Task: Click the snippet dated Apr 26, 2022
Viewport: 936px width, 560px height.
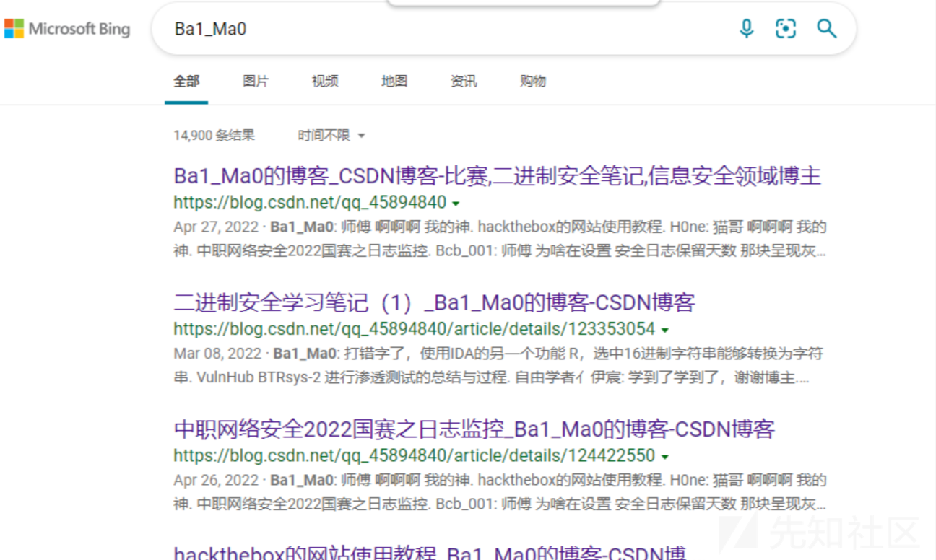Action: pos(500,492)
